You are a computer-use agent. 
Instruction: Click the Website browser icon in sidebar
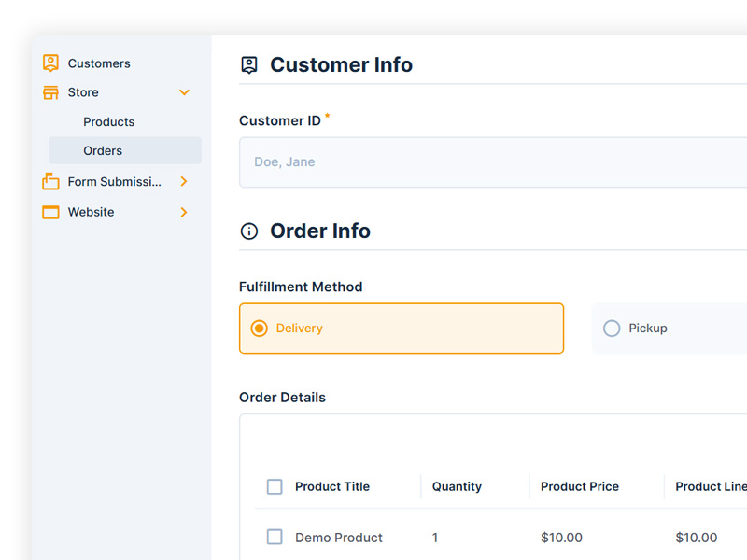click(49, 212)
